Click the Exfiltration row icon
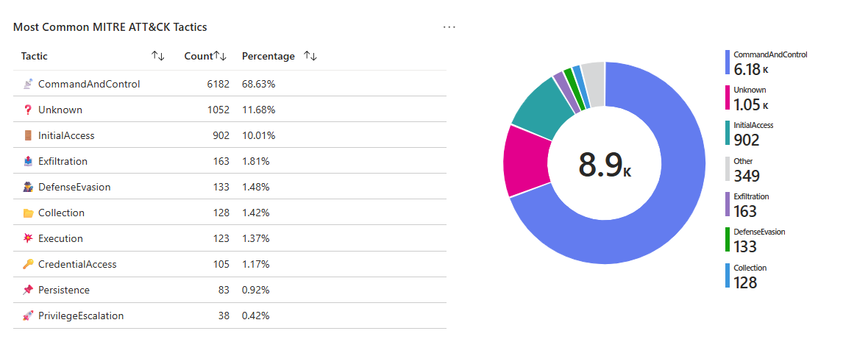This screenshot has height=342, width=868. pyautogui.click(x=28, y=161)
